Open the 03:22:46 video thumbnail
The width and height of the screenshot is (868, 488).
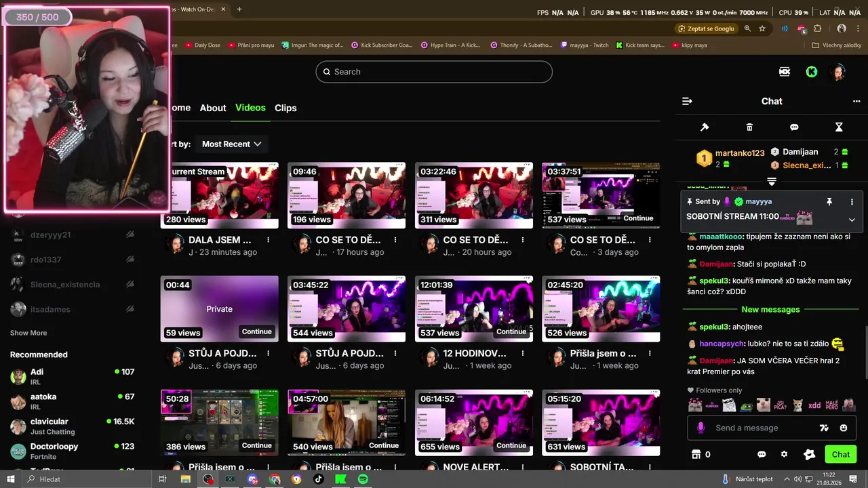click(x=474, y=195)
